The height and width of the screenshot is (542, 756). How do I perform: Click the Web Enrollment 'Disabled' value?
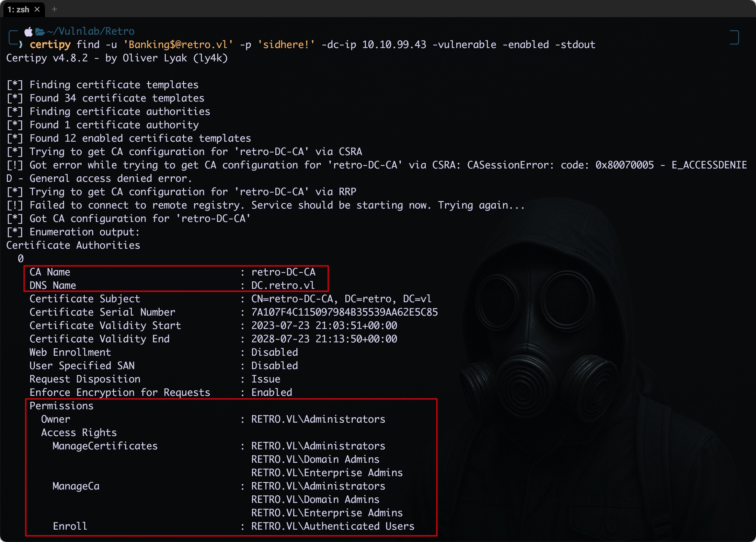click(x=275, y=352)
